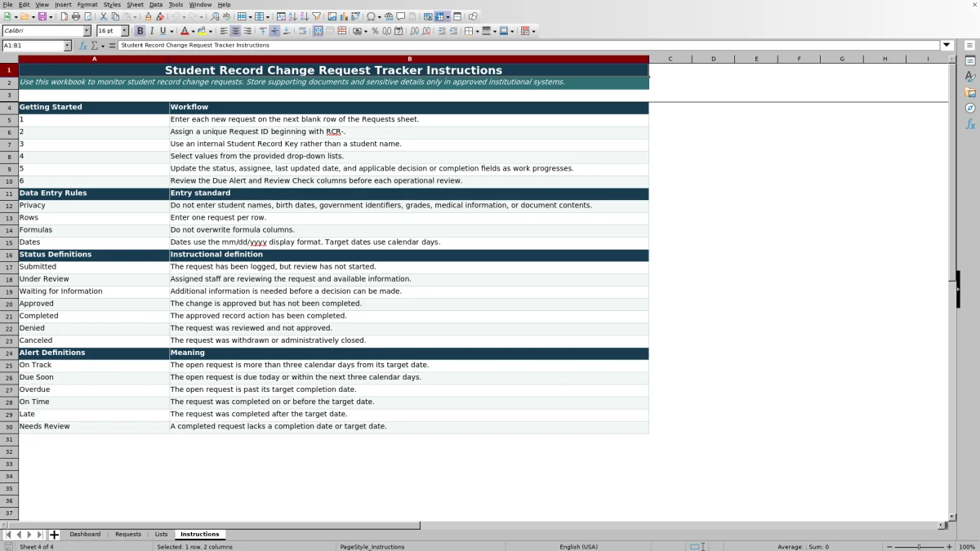Click the AutoFilter funnel icon

point(316,16)
